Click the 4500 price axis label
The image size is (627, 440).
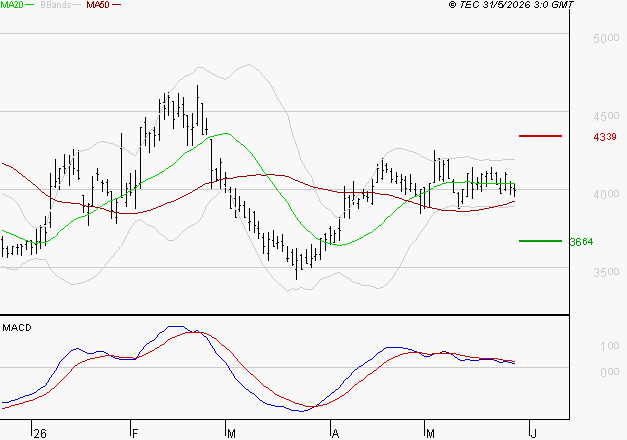point(606,116)
